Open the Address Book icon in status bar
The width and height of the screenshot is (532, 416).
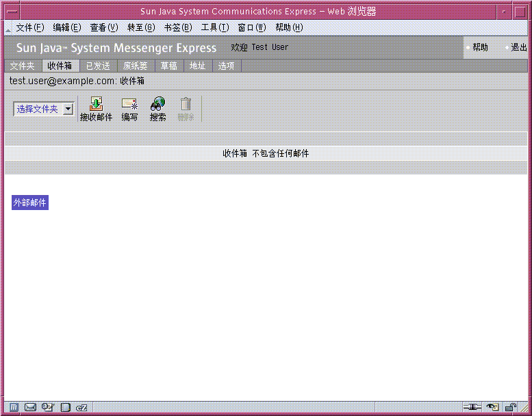(65, 407)
